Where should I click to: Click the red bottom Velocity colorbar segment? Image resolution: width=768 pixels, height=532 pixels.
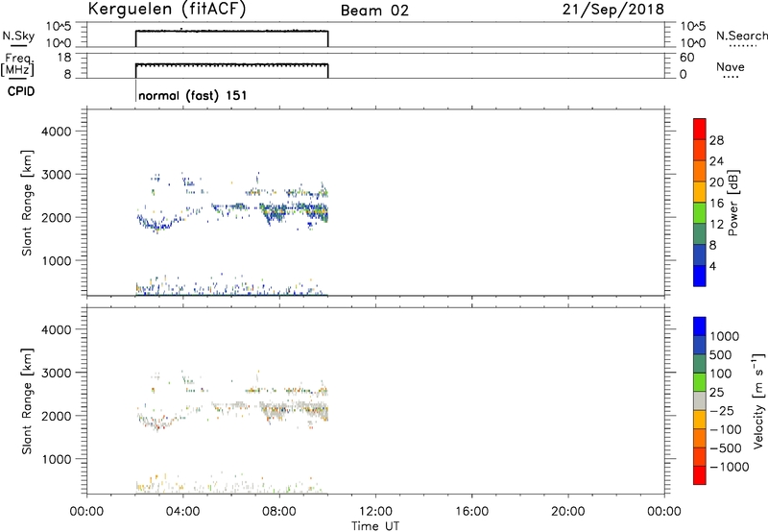[x=700, y=475]
